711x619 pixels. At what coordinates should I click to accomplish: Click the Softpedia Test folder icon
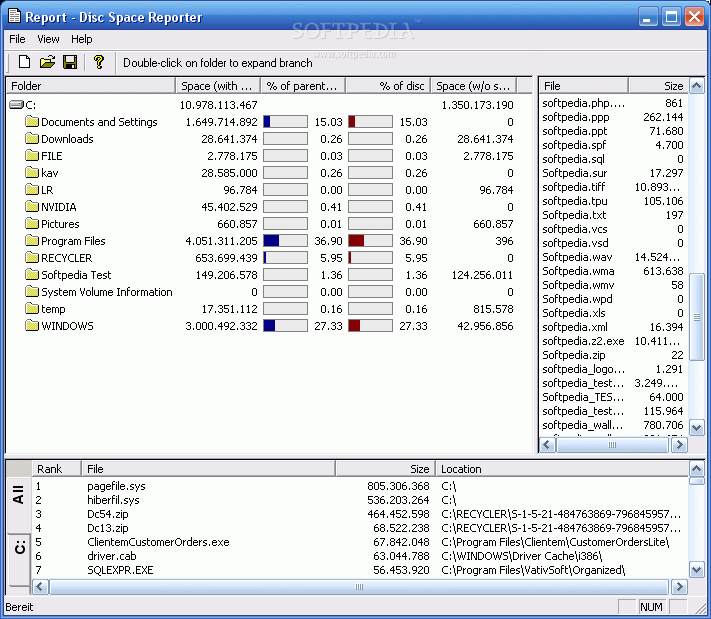32,274
